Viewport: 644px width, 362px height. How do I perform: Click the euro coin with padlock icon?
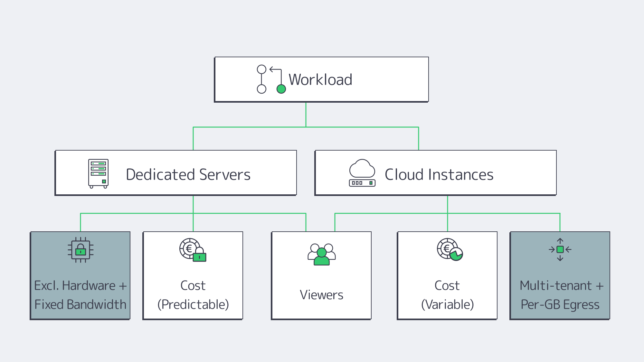[193, 250]
